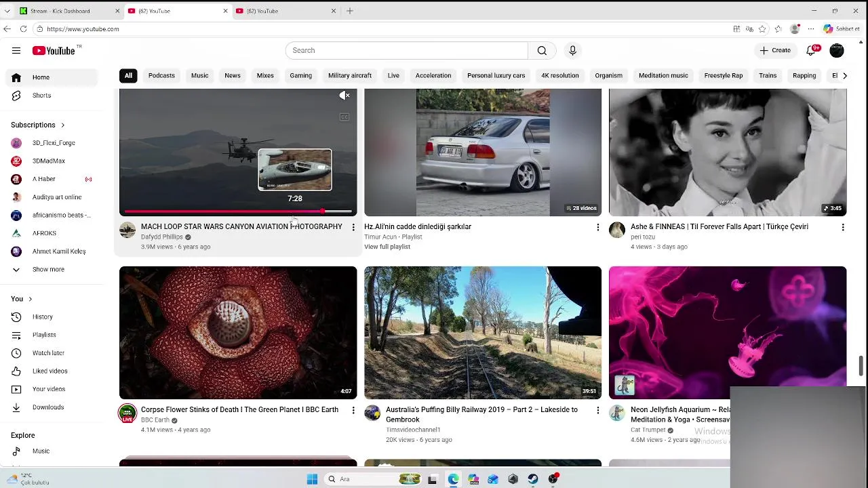Open Edge from the taskbar

[x=453, y=479]
